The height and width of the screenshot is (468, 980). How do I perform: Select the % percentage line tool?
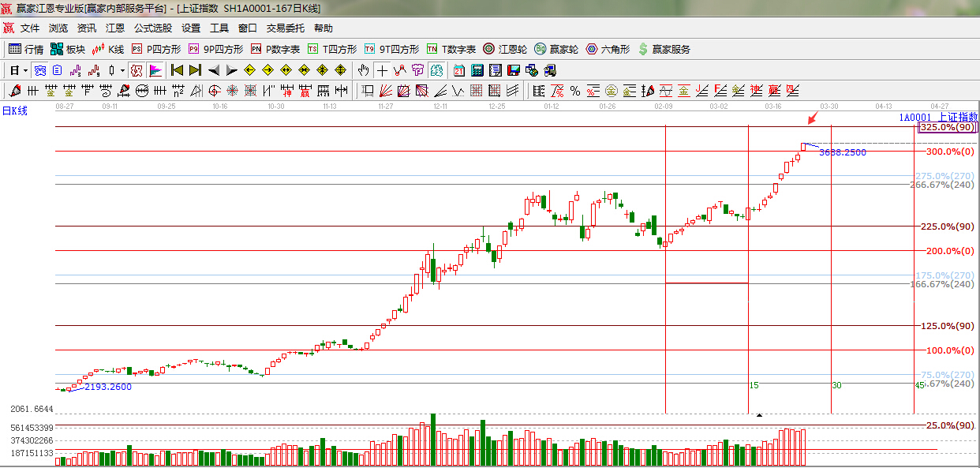pos(575,91)
